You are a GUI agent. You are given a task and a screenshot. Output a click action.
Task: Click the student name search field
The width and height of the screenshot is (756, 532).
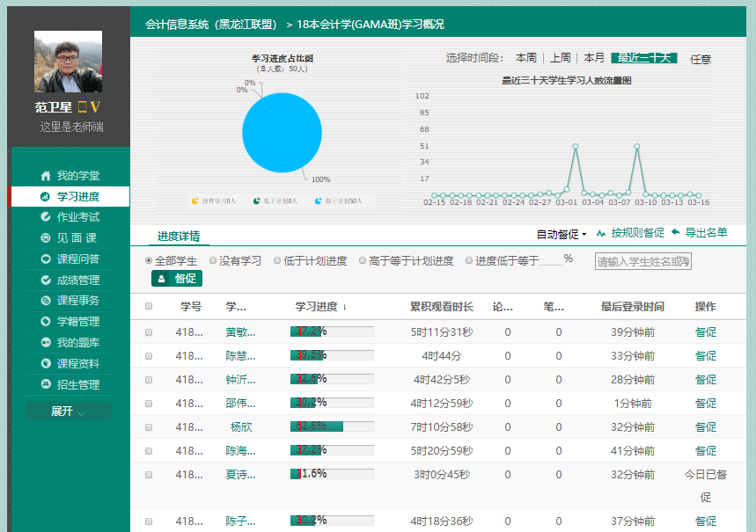642,261
